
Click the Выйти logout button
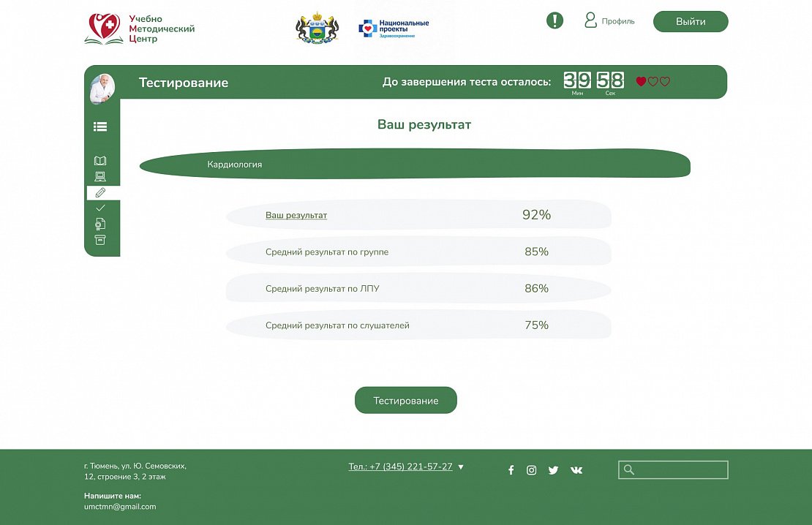pyautogui.click(x=691, y=22)
